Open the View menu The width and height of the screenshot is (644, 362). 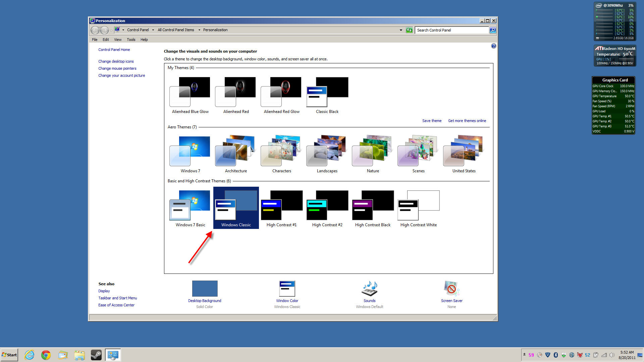click(118, 40)
